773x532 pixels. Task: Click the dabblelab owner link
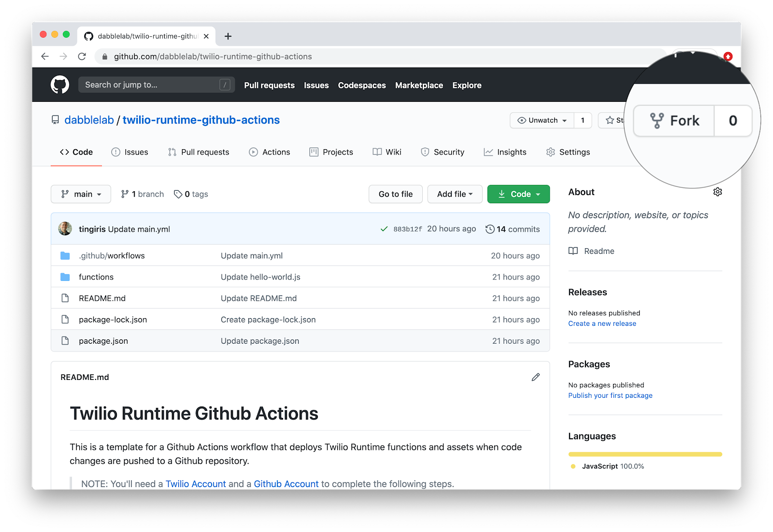(x=89, y=120)
